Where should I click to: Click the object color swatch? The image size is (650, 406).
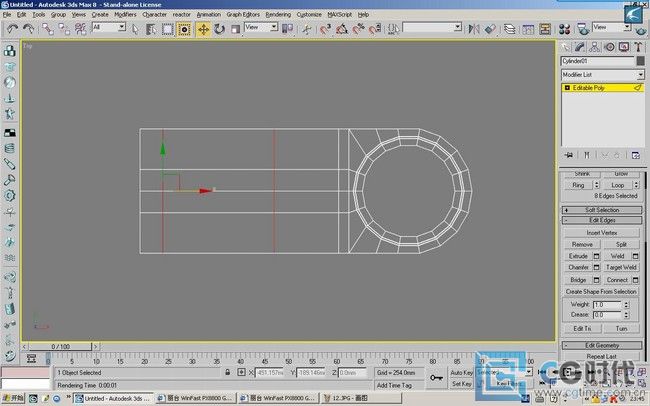(640, 61)
